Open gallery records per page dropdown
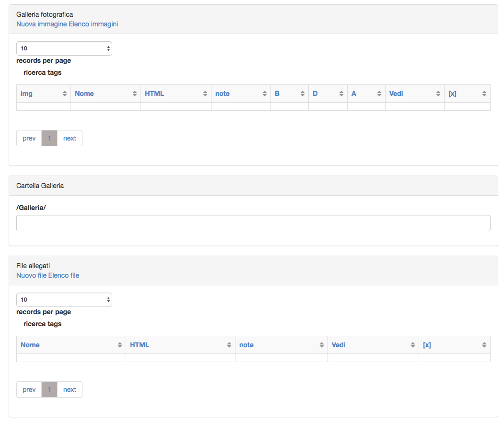Viewport: 504px width, 424px height. [64, 48]
